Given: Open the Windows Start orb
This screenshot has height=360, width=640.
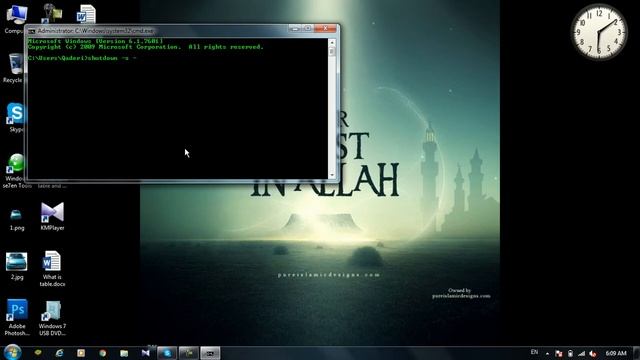Looking at the screenshot, I should [x=12, y=353].
